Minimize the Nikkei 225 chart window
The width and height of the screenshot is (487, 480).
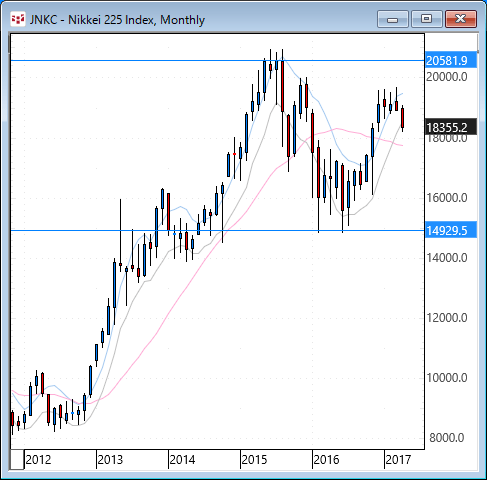pyautogui.click(x=393, y=19)
